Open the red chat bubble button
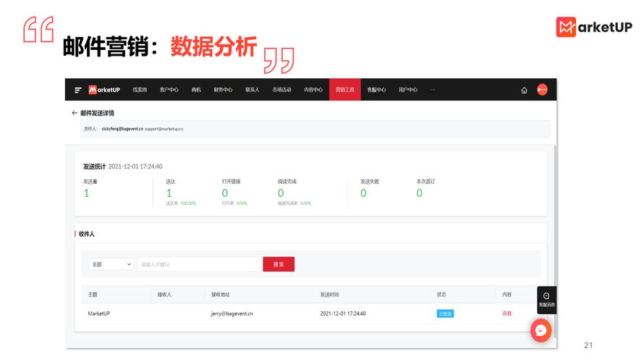 point(541,330)
